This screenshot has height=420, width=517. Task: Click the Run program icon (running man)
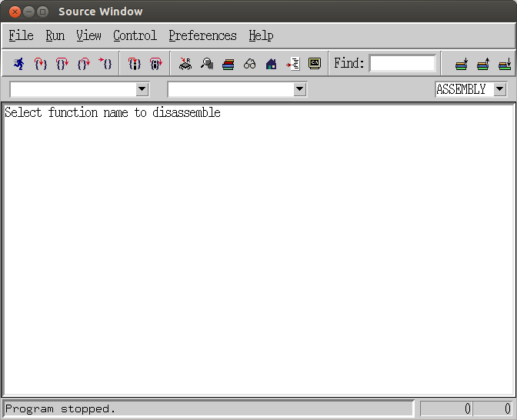click(x=18, y=63)
